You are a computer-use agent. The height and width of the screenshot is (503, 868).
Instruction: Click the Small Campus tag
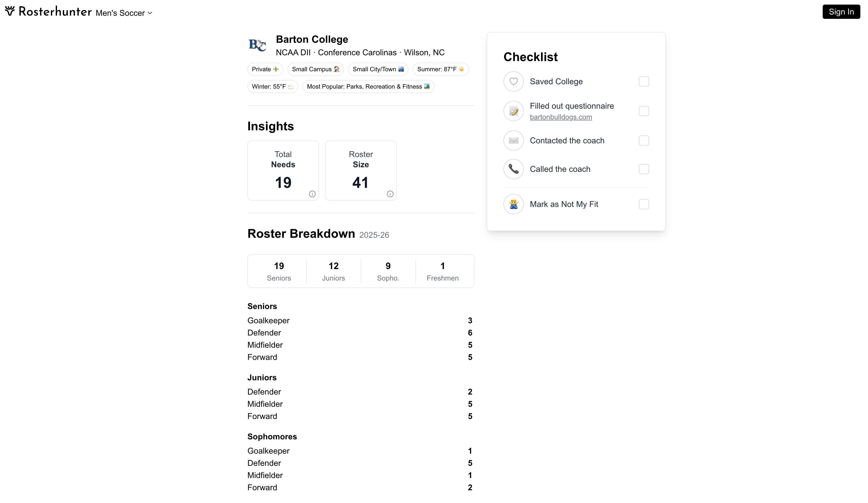click(316, 69)
